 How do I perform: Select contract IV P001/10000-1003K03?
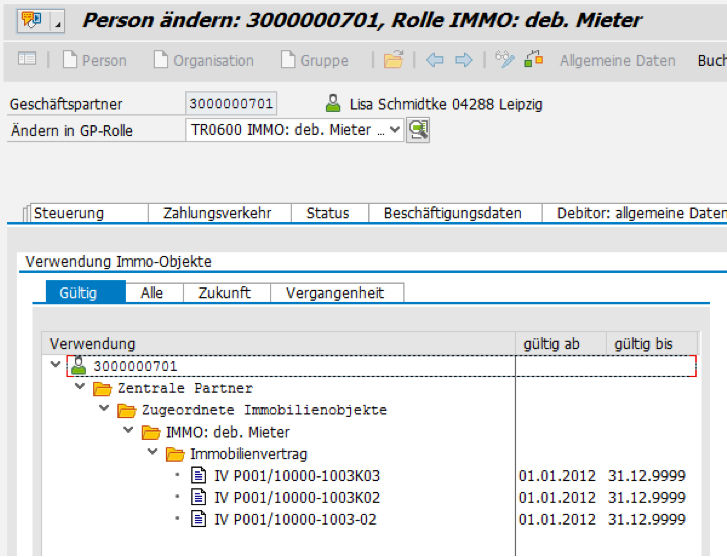297,476
